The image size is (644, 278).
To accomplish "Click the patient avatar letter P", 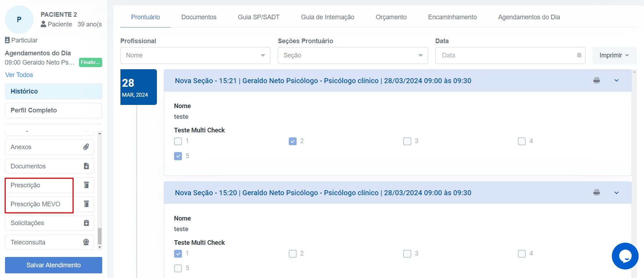I will pos(19,20).
